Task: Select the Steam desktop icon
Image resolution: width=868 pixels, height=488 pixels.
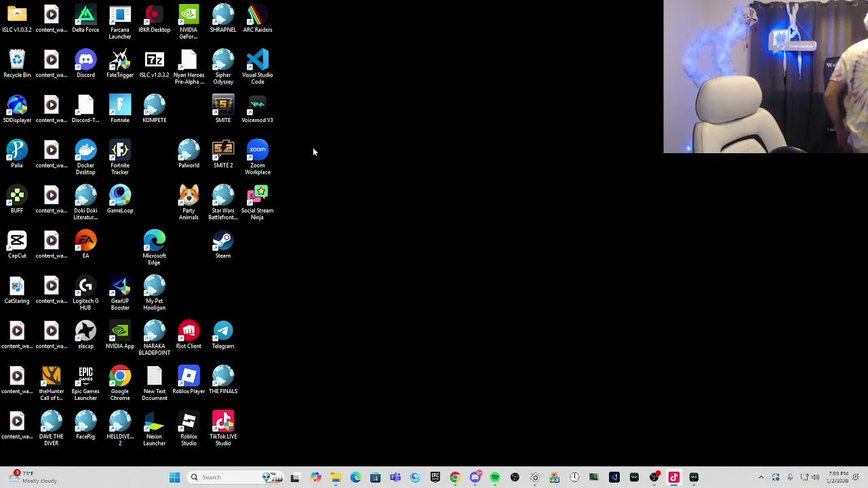Action: [x=223, y=245]
